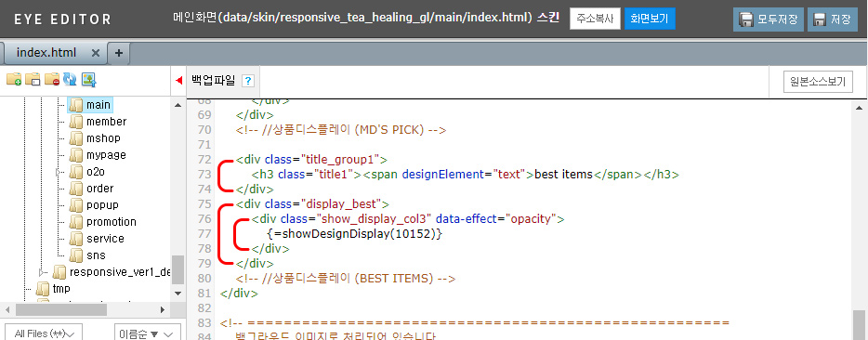Viewport: 868px width, 340px height.
Task: Open the sns folder
Action: [x=96, y=255]
